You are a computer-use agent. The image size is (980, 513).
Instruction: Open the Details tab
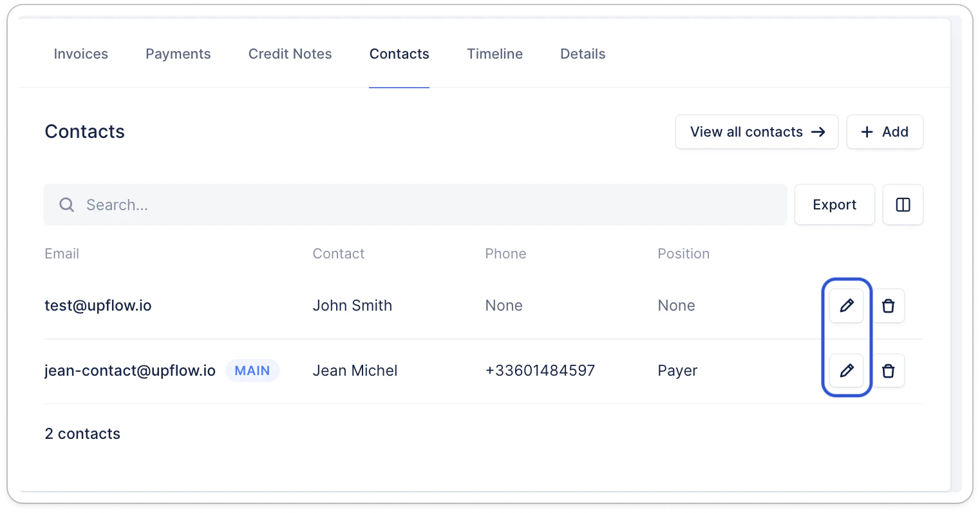click(583, 54)
